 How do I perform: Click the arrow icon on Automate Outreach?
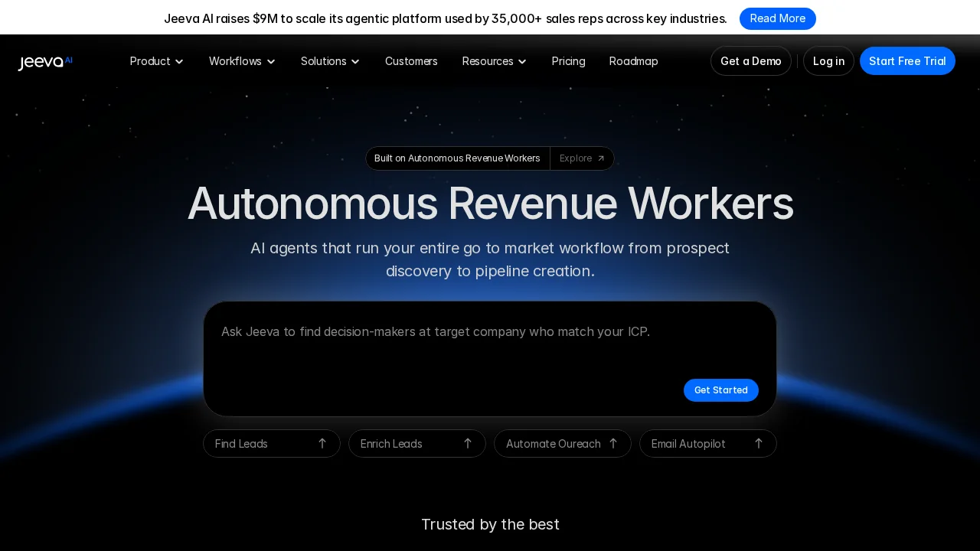(x=613, y=444)
